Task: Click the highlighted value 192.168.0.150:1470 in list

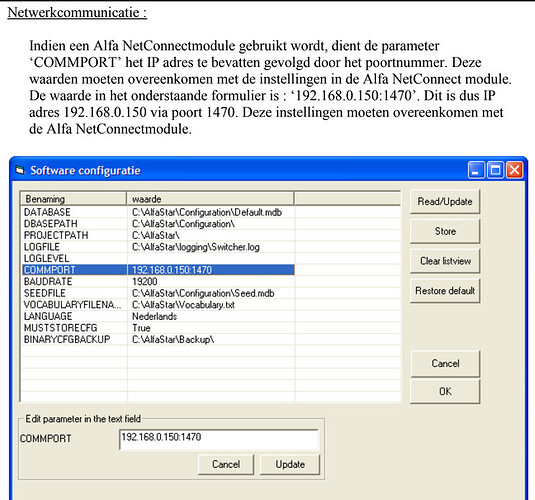Action: (172, 270)
